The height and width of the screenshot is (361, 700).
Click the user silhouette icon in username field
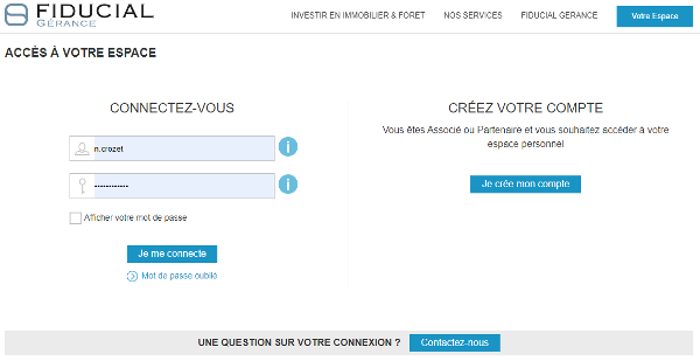click(x=82, y=149)
